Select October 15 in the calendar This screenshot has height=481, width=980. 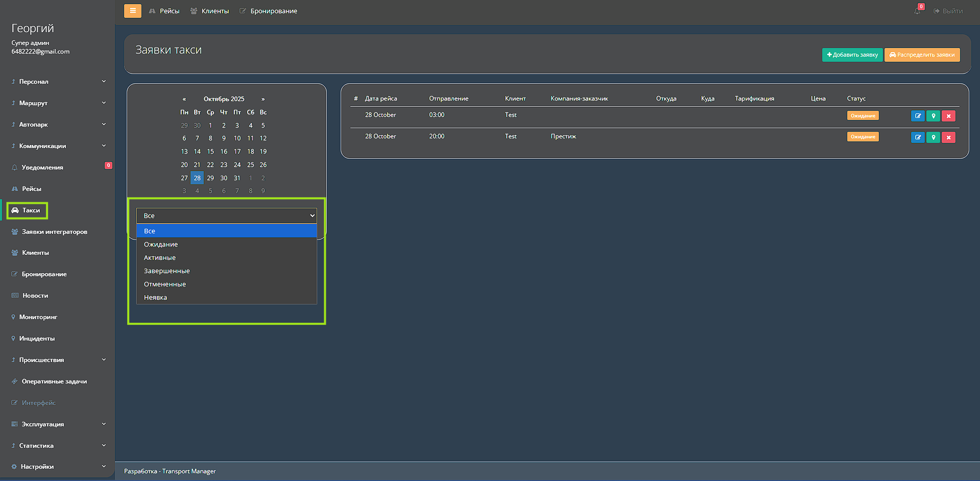210,152
